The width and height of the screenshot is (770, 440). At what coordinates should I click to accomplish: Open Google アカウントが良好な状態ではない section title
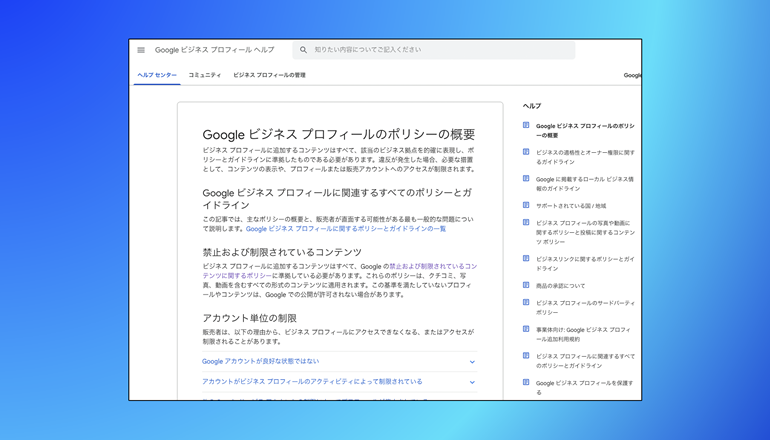[260, 361]
